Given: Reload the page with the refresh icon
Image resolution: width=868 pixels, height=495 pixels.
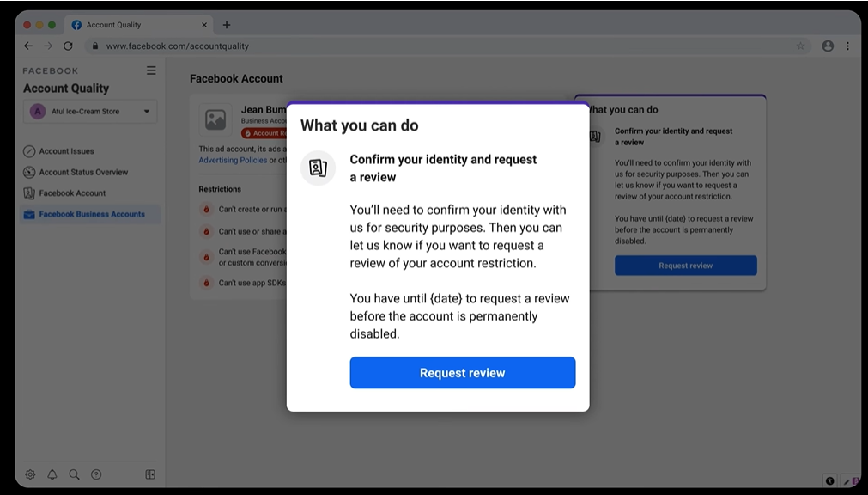Looking at the screenshot, I should click(68, 46).
